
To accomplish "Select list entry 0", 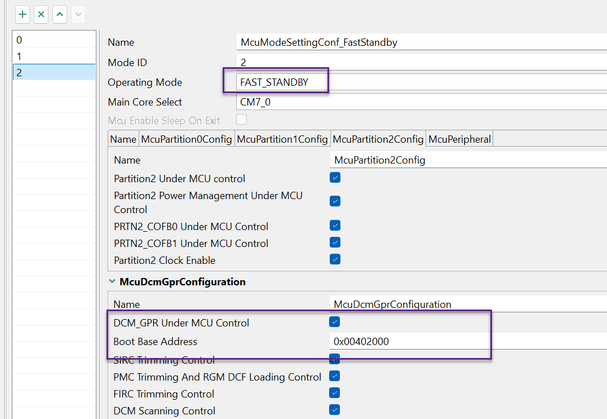I will (48, 39).
